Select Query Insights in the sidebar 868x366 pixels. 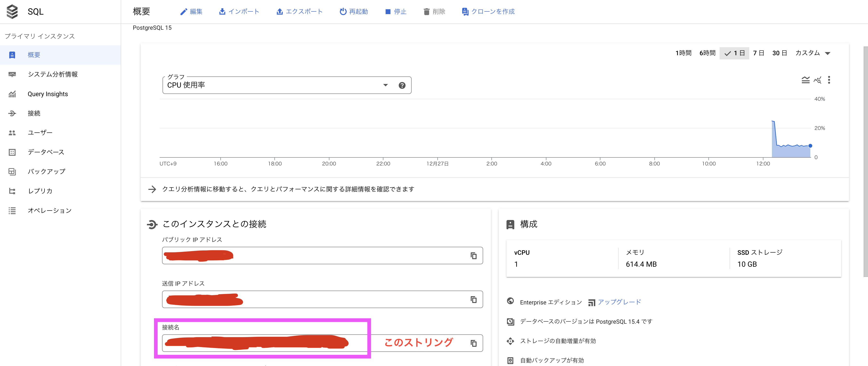pos(47,94)
